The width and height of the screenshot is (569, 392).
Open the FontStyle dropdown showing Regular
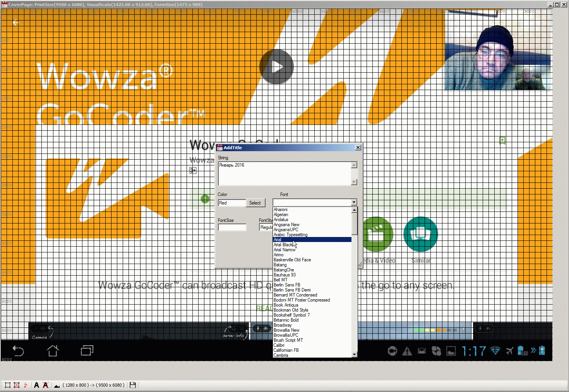pos(266,227)
